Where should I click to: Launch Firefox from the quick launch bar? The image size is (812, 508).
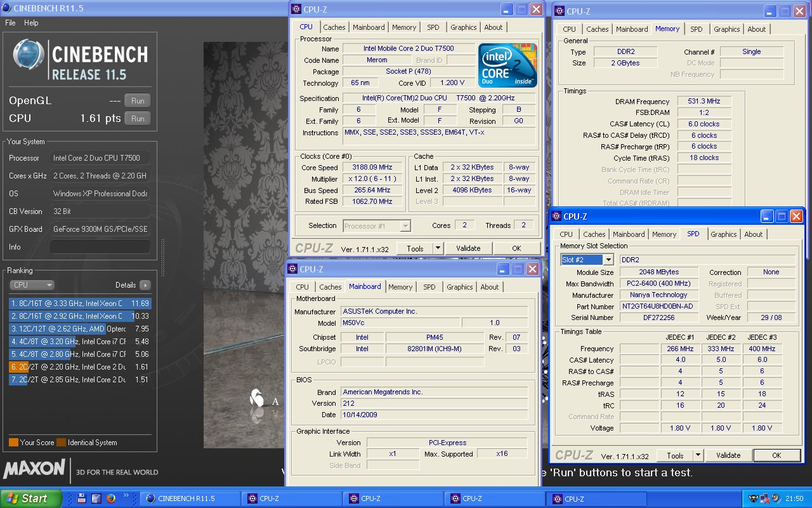coord(110,498)
